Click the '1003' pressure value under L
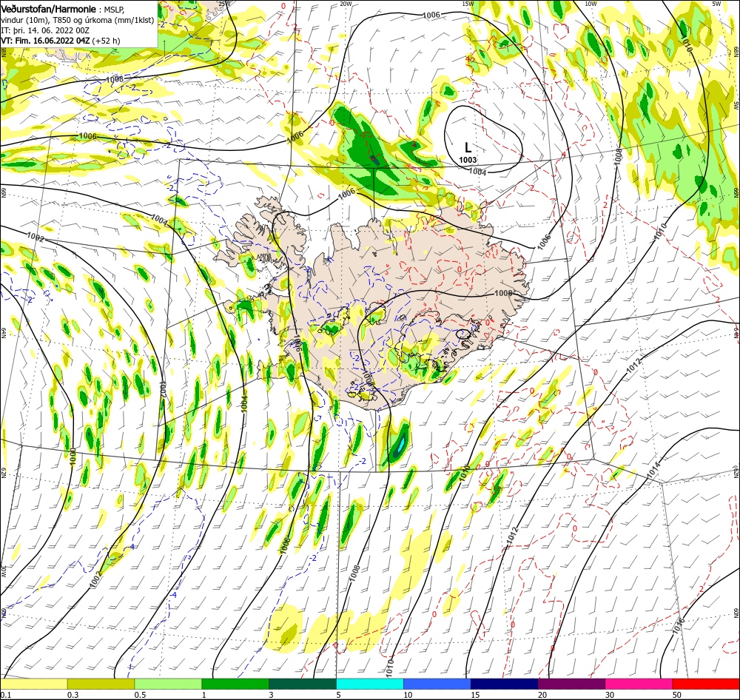Image resolution: width=740 pixels, height=700 pixels. 468,160
